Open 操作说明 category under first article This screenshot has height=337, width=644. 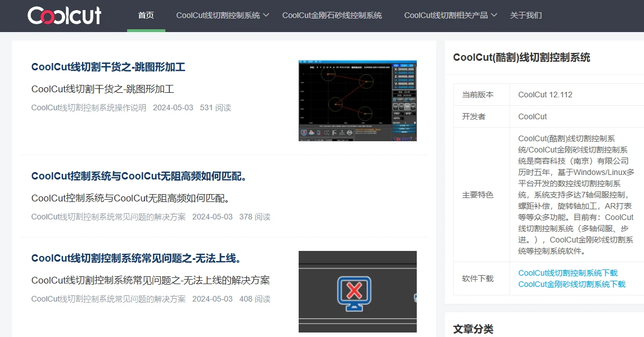point(88,107)
